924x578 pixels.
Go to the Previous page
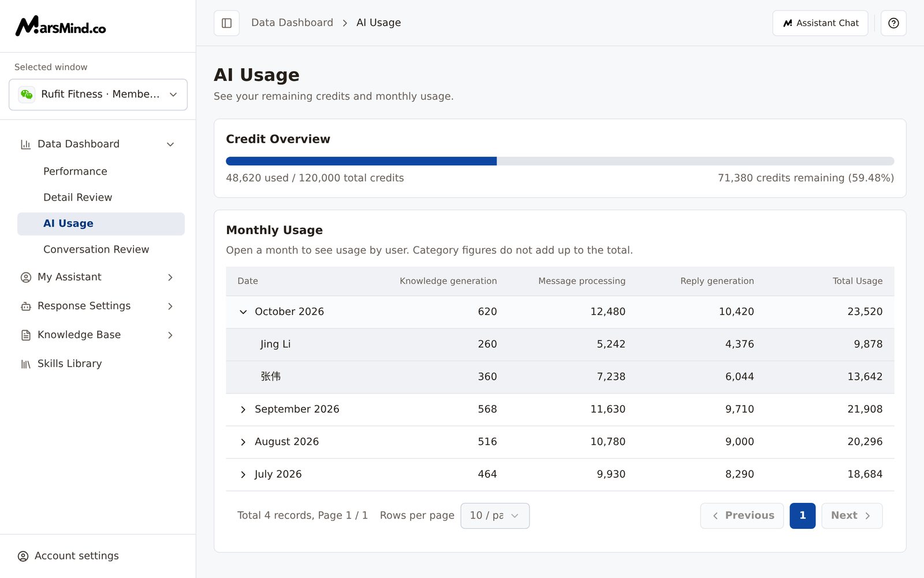click(742, 516)
